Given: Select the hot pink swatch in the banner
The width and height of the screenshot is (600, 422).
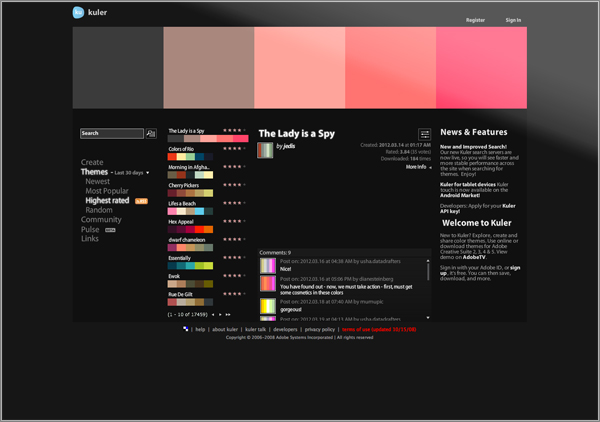Looking at the screenshot, I should (481, 68).
